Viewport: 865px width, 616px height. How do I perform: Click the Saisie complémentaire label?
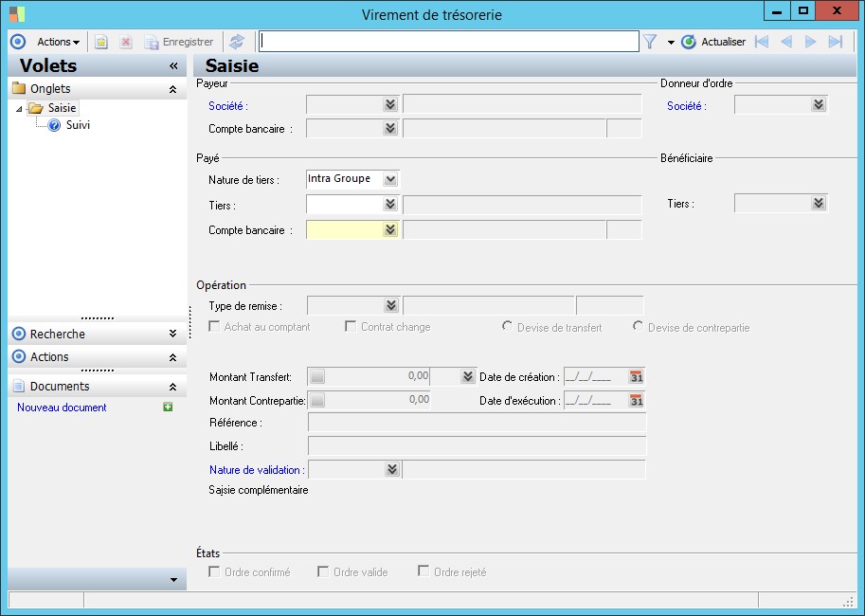(259, 490)
